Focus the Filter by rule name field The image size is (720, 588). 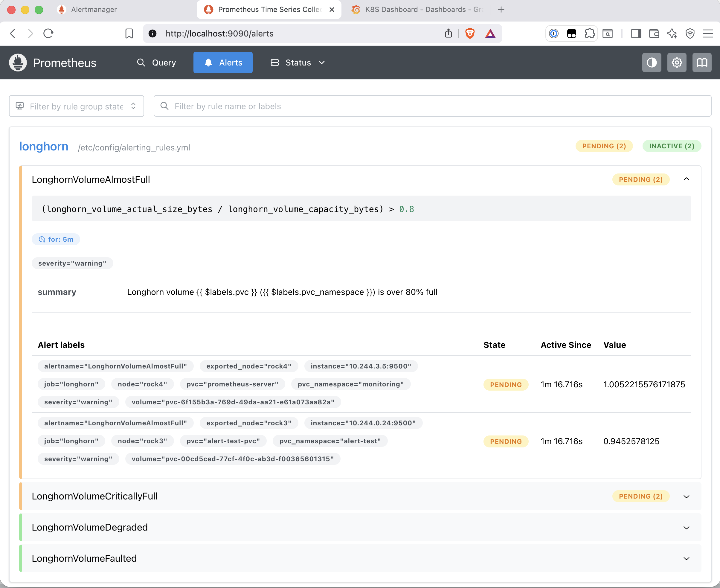point(432,106)
